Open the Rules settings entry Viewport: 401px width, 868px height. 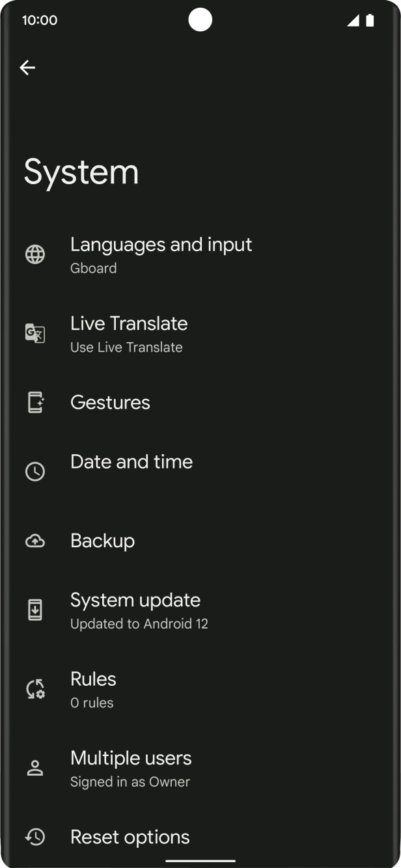tap(93, 688)
